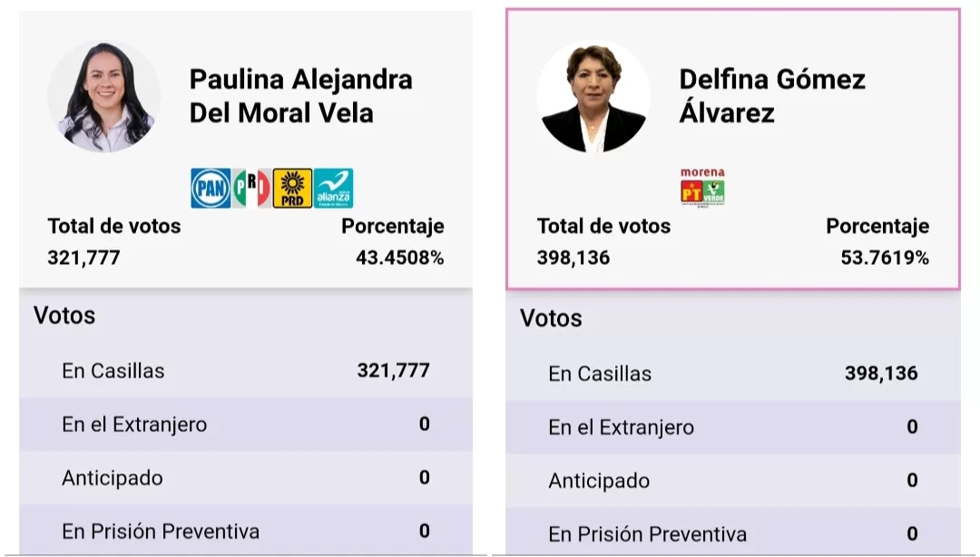Image resolution: width=980 pixels, height=557 pixels.
Task: Click the PRD party logo
Action: [x=292, y=189]
